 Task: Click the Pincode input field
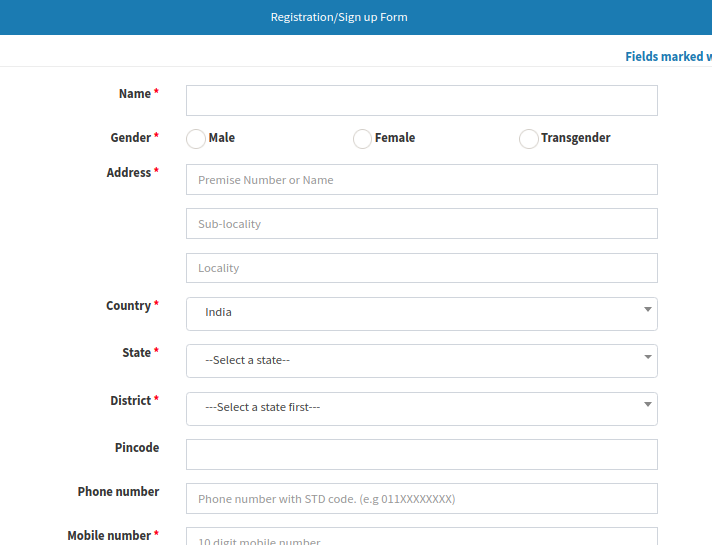(421, 454)
